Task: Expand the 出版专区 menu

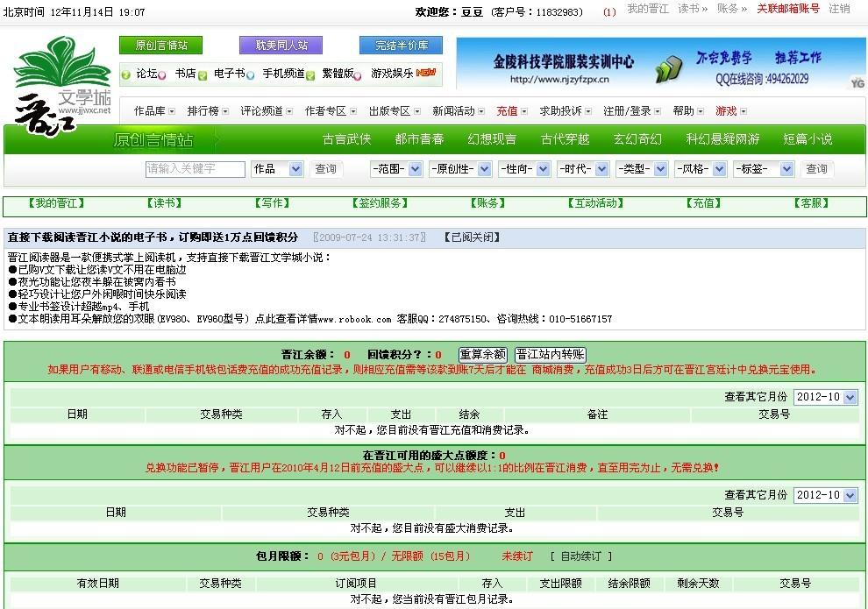Action: pyautogui.click(x=395, y=111)
